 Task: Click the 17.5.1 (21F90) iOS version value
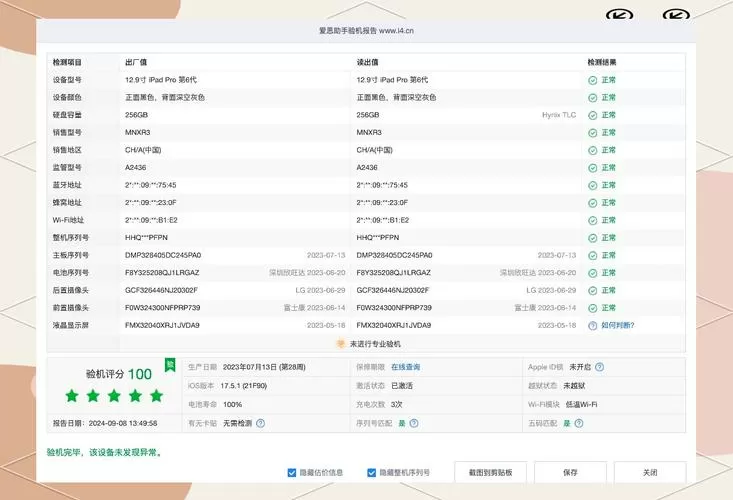[x=243, y=386]
